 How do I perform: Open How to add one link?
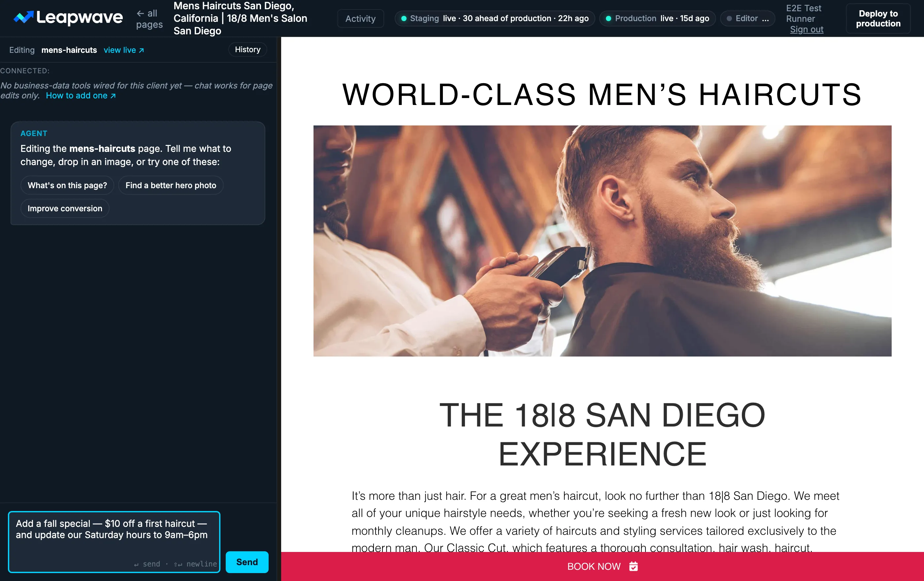[81, 95]
